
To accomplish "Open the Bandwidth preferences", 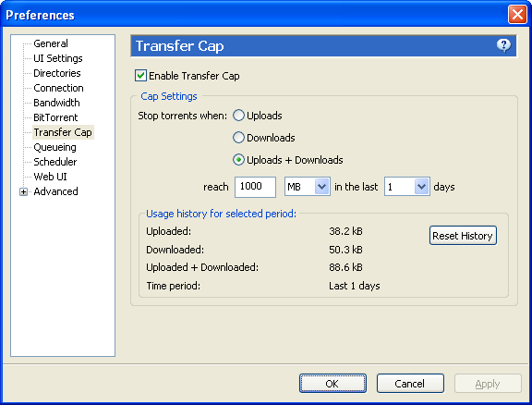I will click(x=56, y=103).
